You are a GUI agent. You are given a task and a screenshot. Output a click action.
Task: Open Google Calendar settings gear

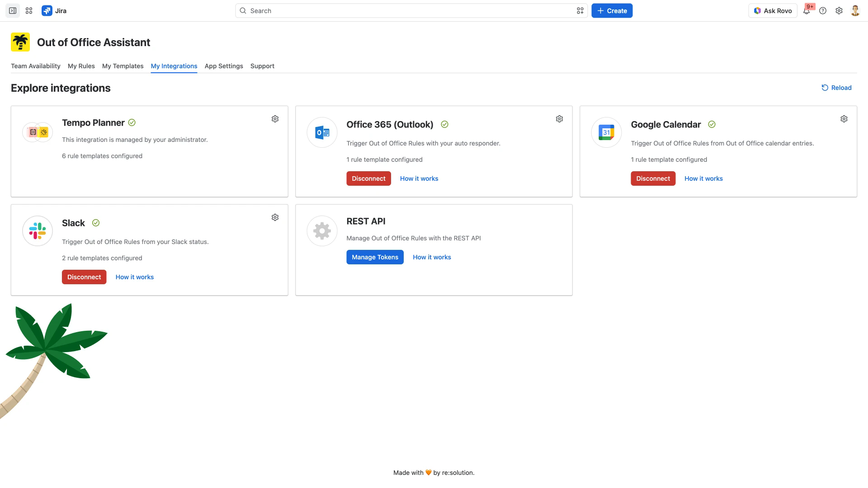(844, 119)
